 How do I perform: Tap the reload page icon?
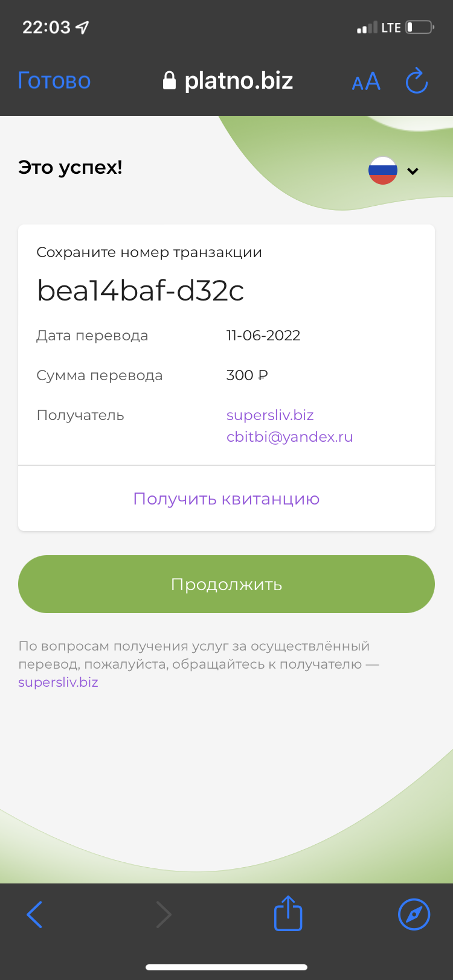(417, 81)
